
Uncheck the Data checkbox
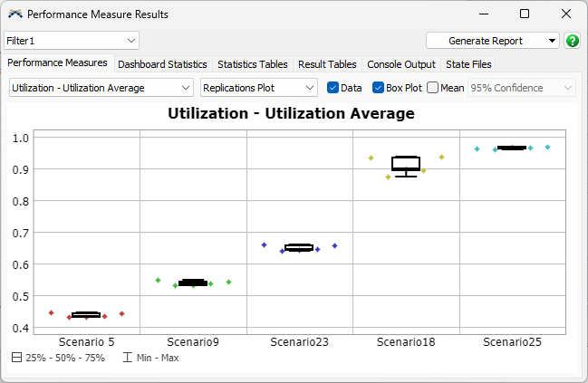[333, 88]
